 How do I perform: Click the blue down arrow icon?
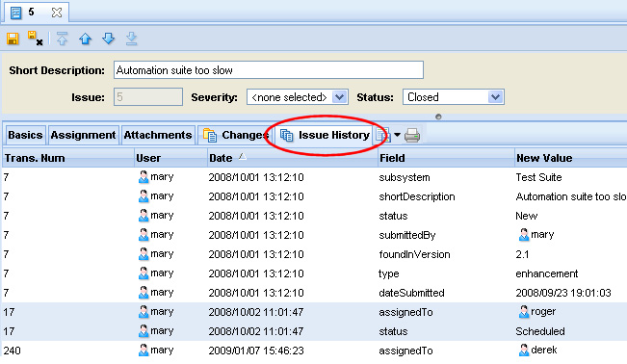109,39
